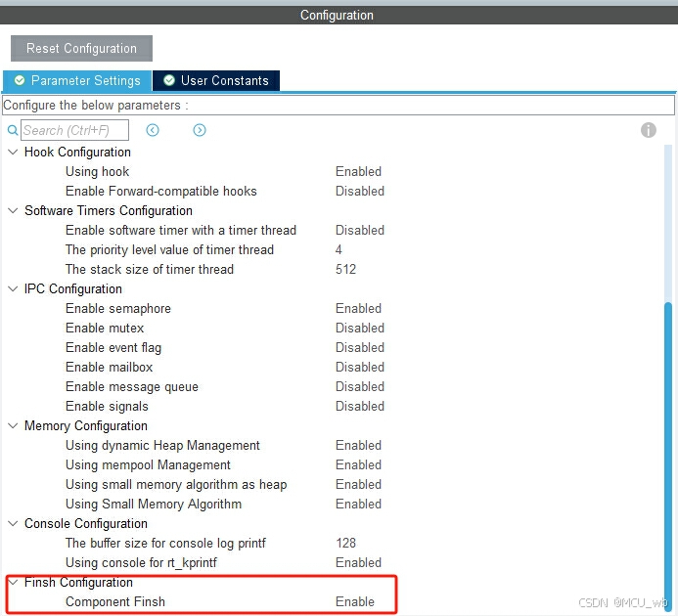
Task: Select the Enable mutex label
Action: 105,328
